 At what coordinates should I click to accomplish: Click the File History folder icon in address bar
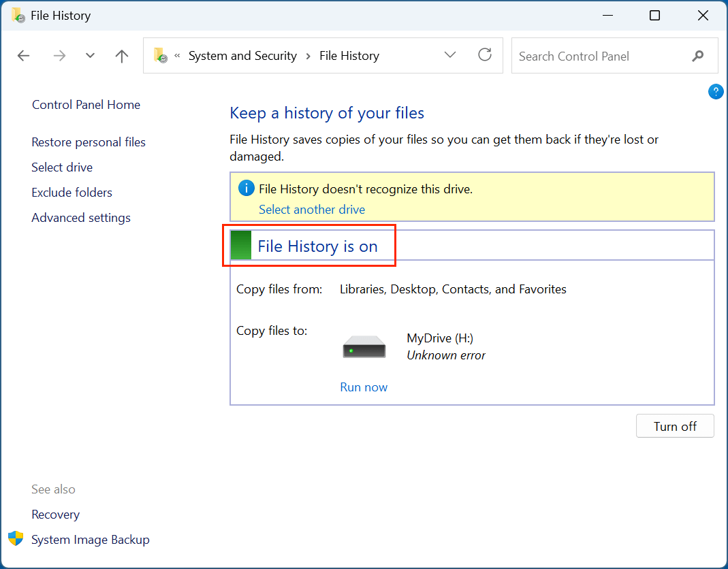161,56
